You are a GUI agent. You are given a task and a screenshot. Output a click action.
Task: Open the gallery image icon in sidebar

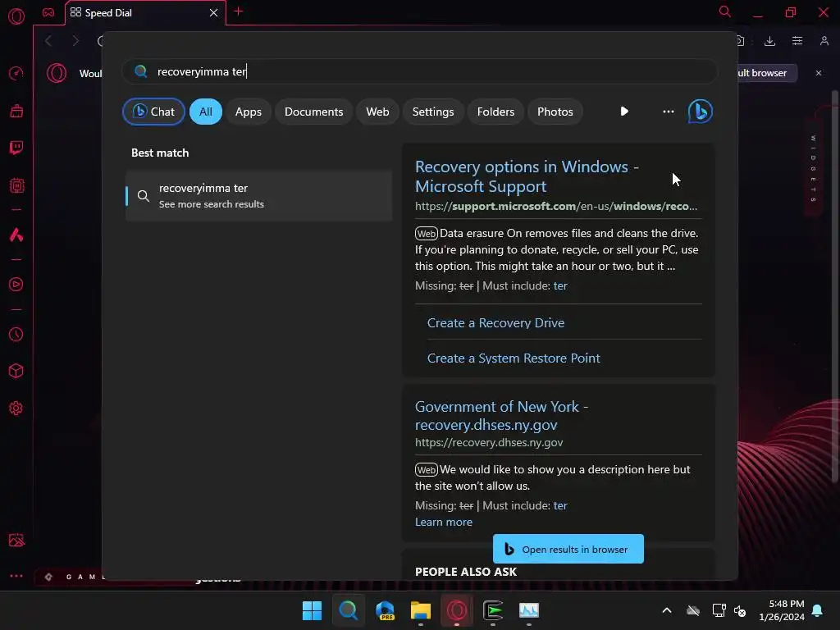coord(16,540)
